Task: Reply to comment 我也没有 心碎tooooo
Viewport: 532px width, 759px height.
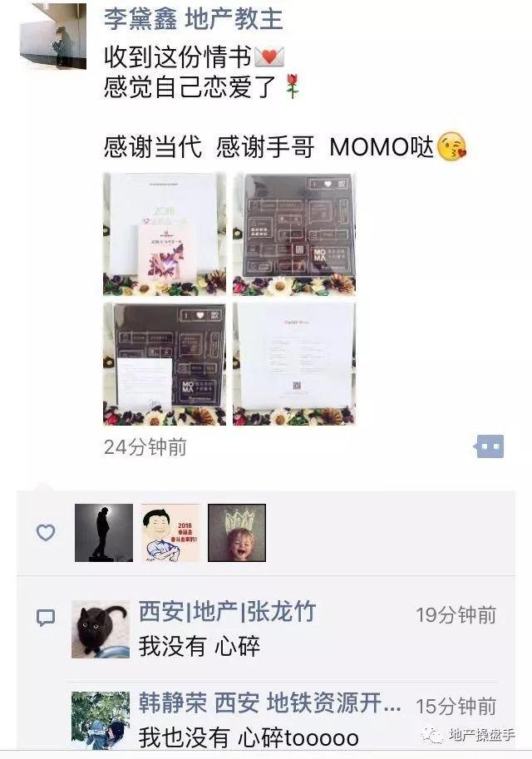Action: point(249,737)
